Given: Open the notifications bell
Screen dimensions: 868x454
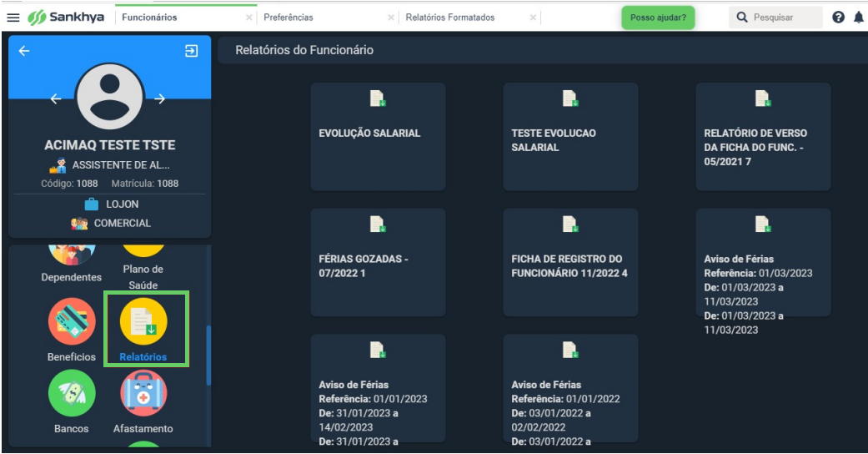Looking at the screenshot, I should [859, 18].
